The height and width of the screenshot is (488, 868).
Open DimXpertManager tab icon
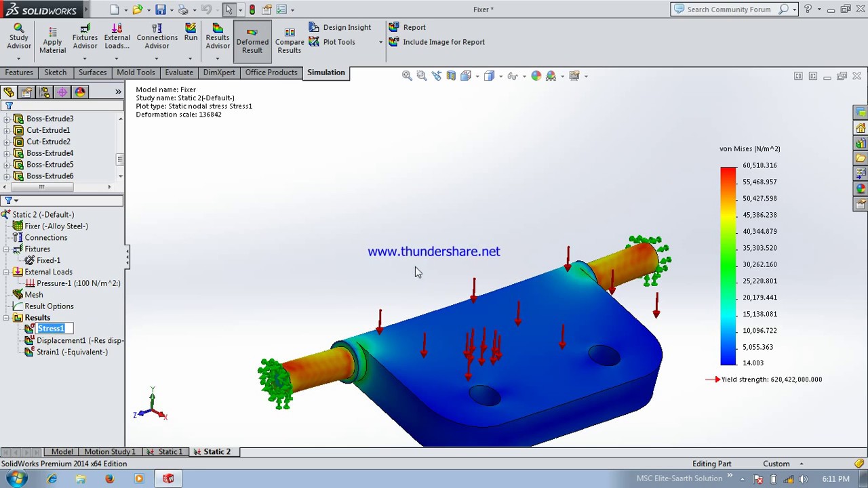(62, 92)
